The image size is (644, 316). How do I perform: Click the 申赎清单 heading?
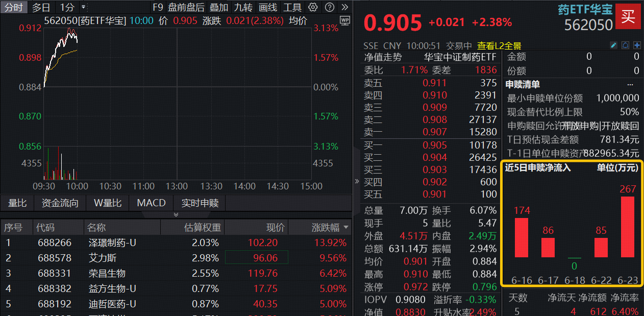tap(523, 84)
